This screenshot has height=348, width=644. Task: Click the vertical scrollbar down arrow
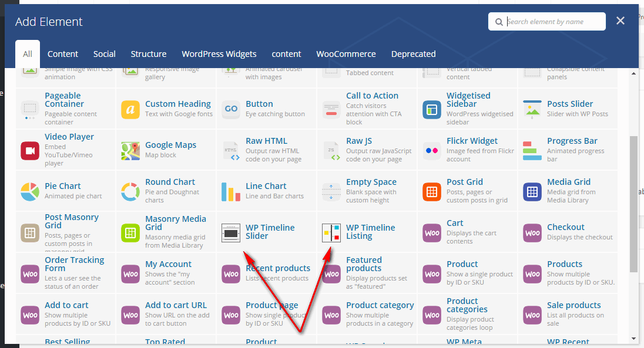pos(634,339)
